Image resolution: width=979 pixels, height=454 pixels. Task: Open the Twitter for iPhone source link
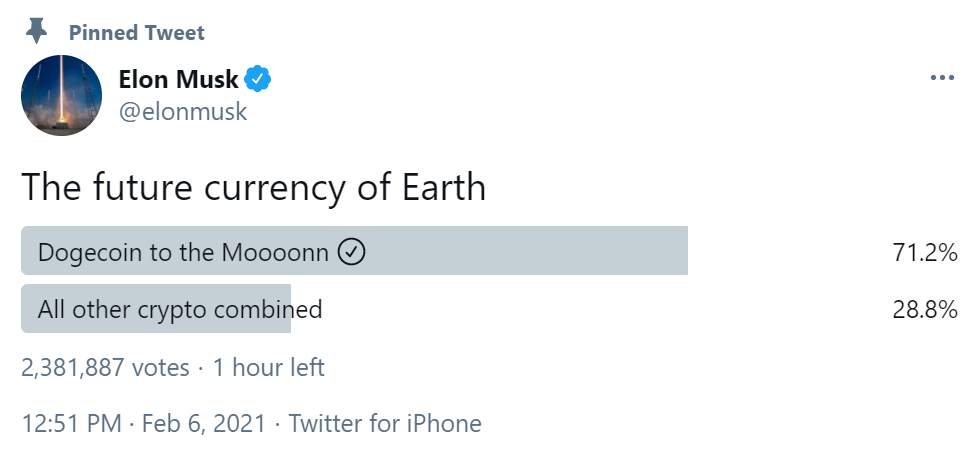[x=385, y=424]
